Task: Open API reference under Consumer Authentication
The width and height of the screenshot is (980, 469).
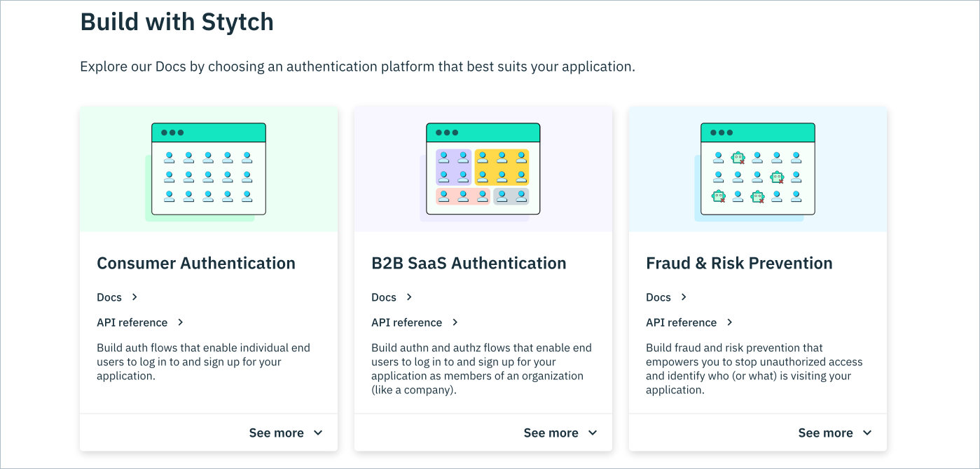Action: click(x=140, y=322)
